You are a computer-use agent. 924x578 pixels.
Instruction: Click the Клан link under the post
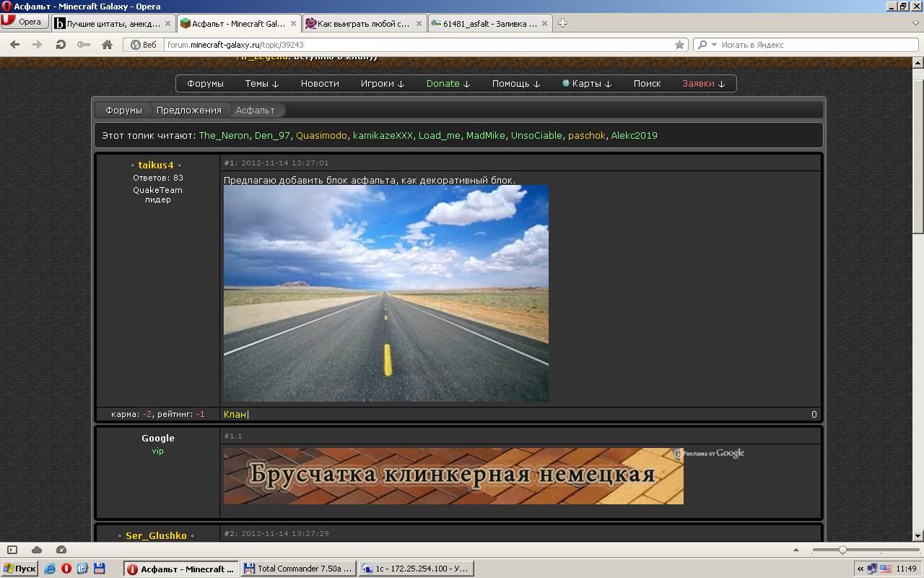pyautogui.click(x=235, y=414)
